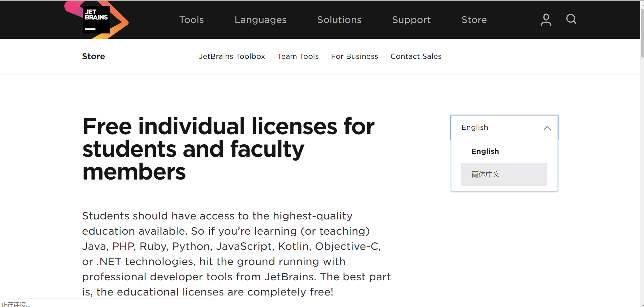Open the Solutions menu
This screenshot has width=644, height=307.
(339, 20)
